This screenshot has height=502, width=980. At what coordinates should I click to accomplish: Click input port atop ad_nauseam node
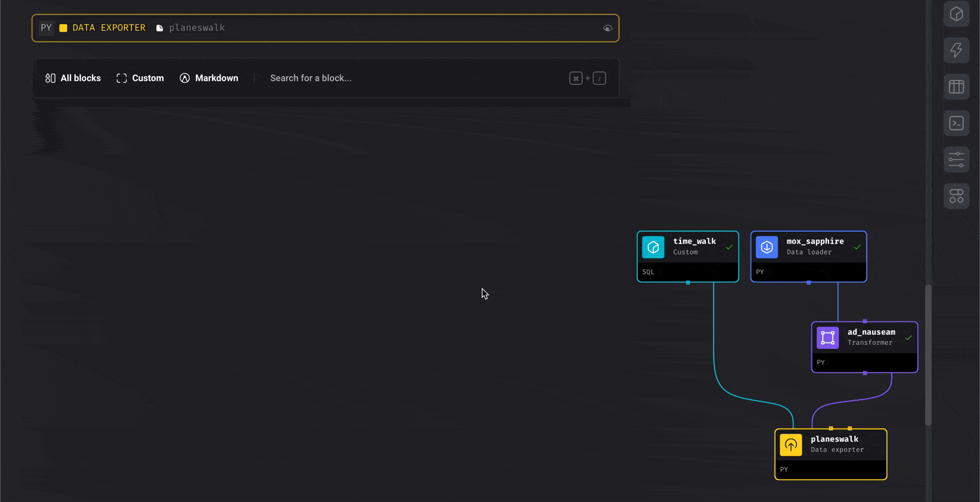click(x=865, y=321)
